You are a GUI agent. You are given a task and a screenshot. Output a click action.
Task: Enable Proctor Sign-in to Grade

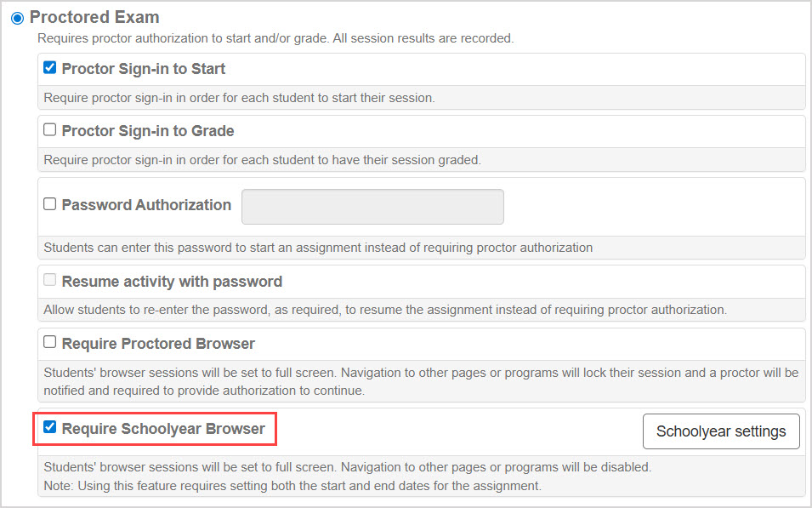coord(49,129)
